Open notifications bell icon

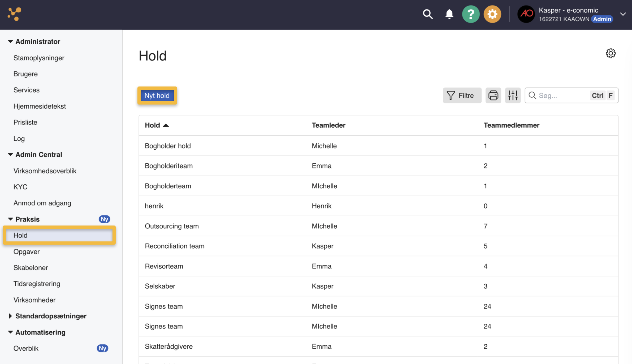coord(449,14)
